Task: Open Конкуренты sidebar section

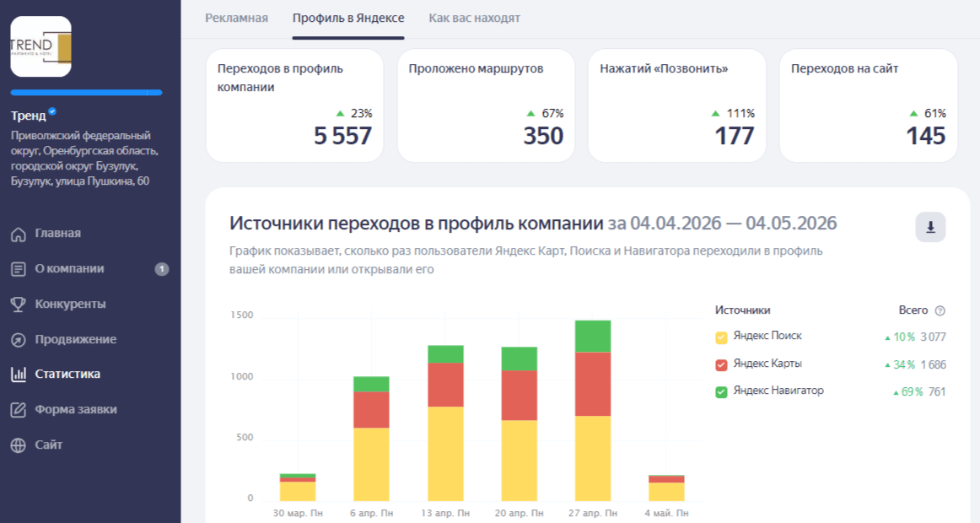Action: [x=70, y=304]
